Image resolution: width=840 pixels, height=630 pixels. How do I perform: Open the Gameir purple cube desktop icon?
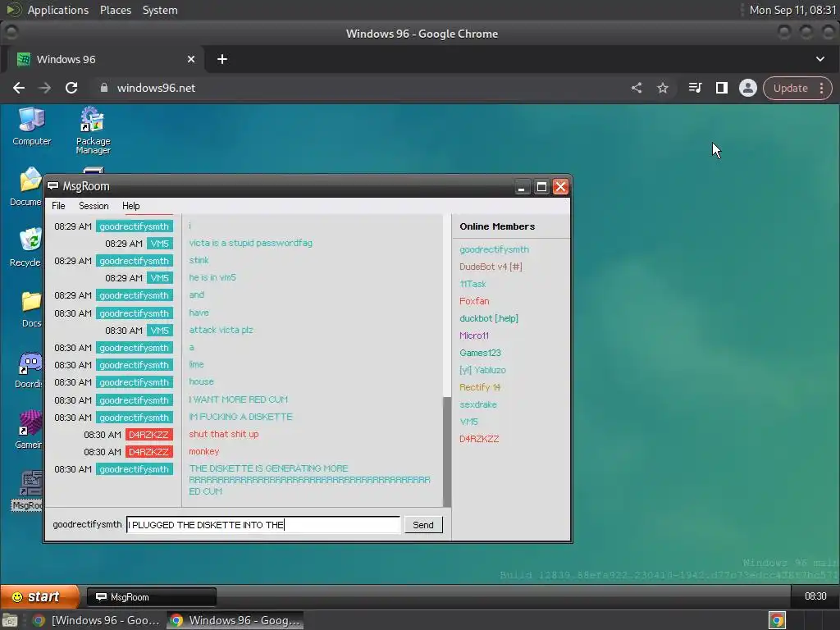coord(29,430)
